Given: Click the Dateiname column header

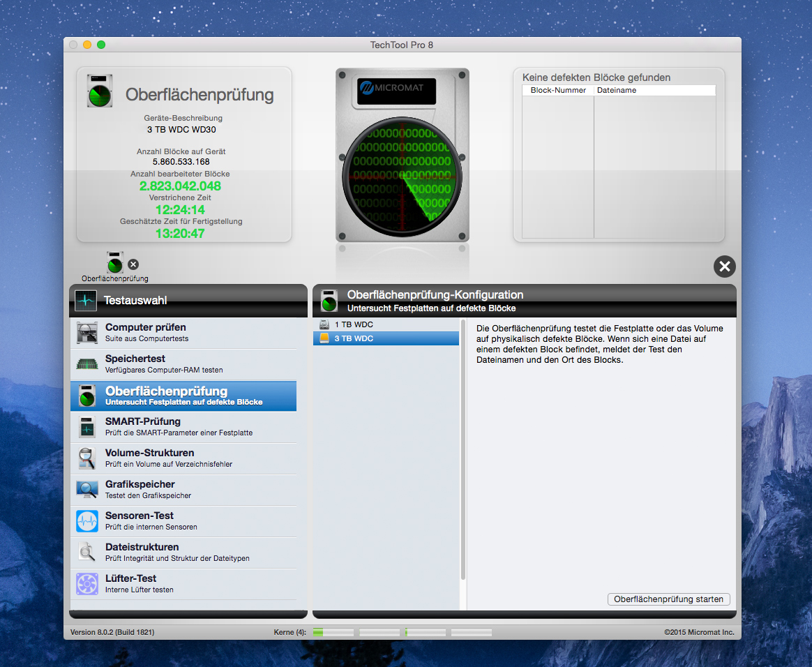Looking at the screenshot, I should tap(654, 90).
